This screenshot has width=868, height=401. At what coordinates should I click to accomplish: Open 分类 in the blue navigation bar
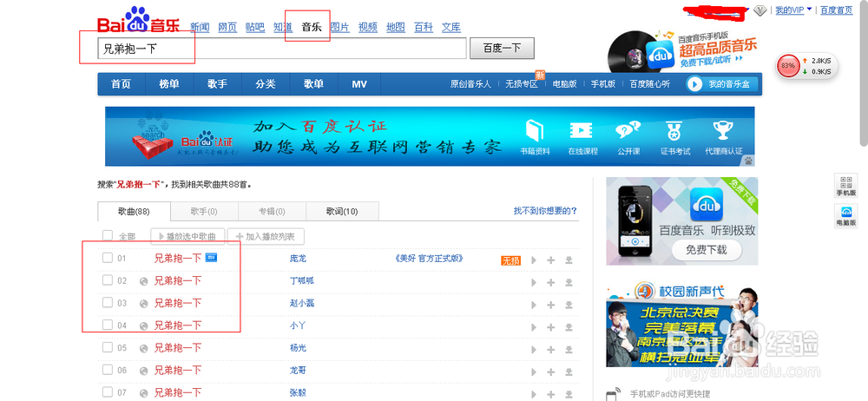(x=266, y=84)
